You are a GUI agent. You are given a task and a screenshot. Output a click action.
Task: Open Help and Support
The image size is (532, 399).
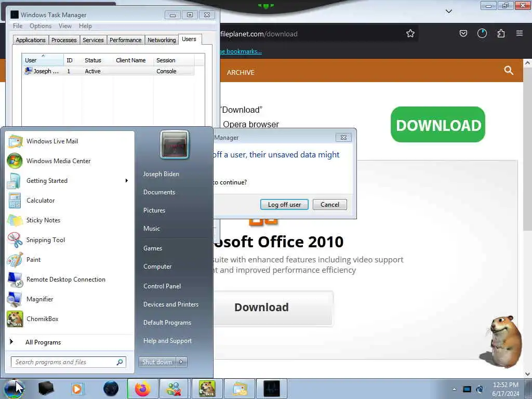pos(167,341)
